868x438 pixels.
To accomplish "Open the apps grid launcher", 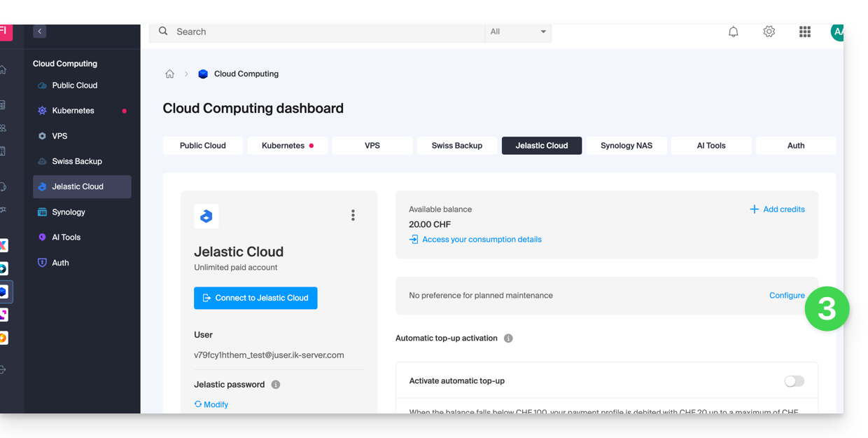I will [805, 32].
